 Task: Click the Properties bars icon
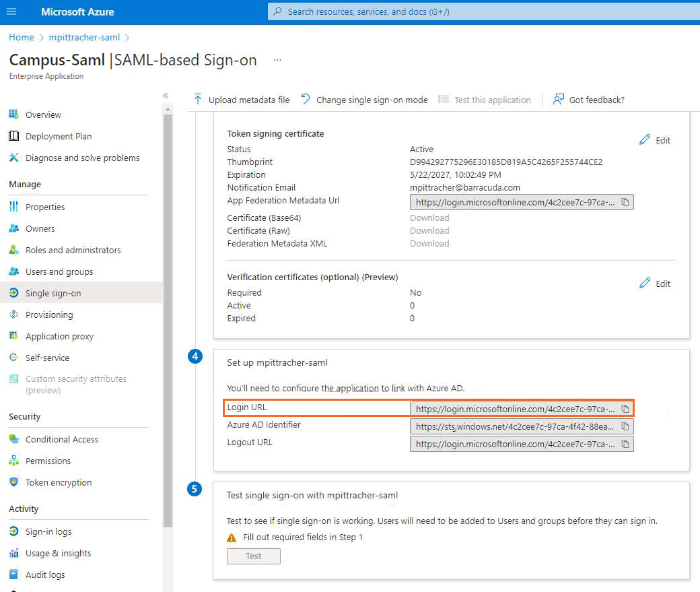click(x=14, y=206)
